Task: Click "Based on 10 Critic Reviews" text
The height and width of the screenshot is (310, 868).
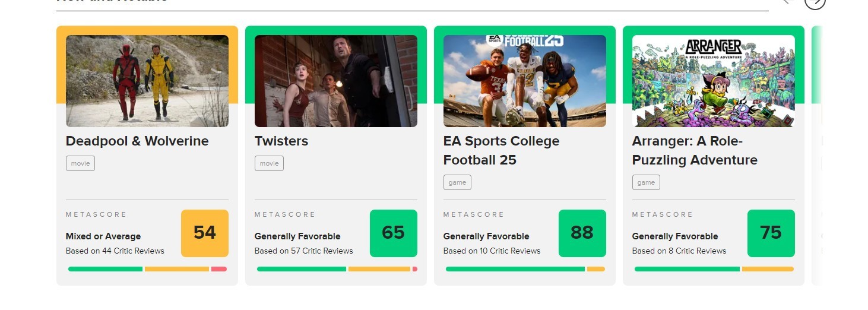Action: 492,251
